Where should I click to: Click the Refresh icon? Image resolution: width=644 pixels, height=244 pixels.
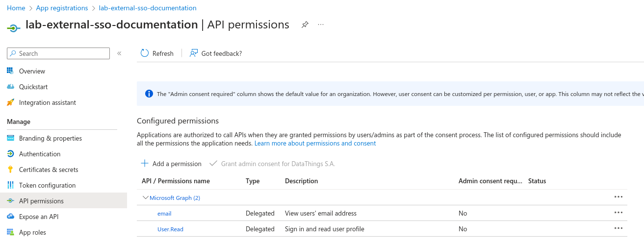point(145,53)
